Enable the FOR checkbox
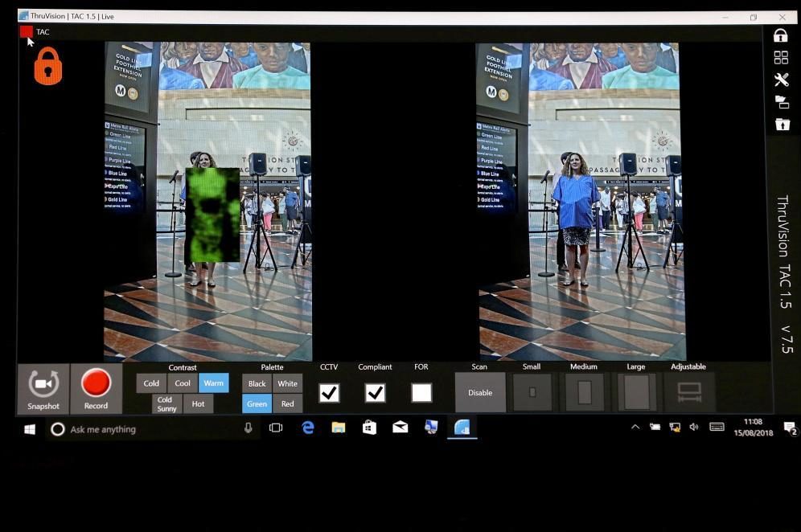801x532 pixels. [421, 393]
